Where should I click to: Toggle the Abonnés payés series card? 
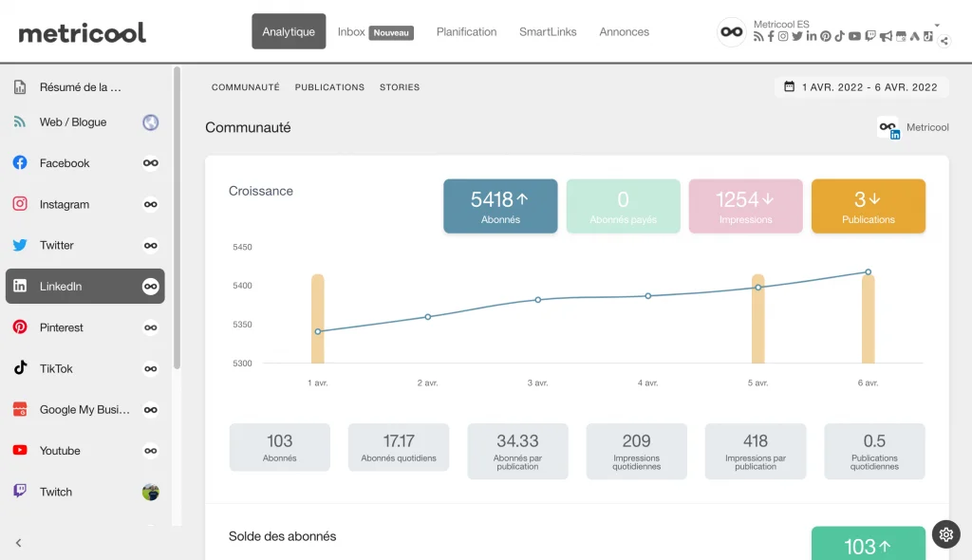(623, 206)
